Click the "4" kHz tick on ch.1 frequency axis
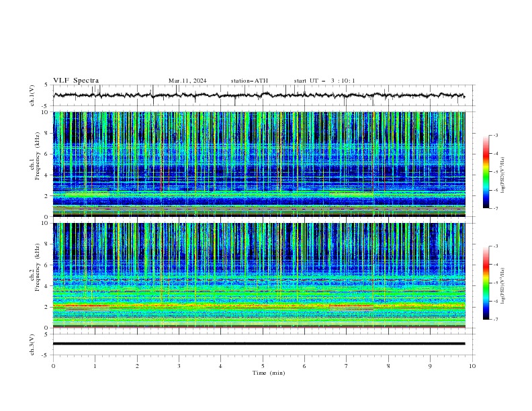 [x=48, y=175]
